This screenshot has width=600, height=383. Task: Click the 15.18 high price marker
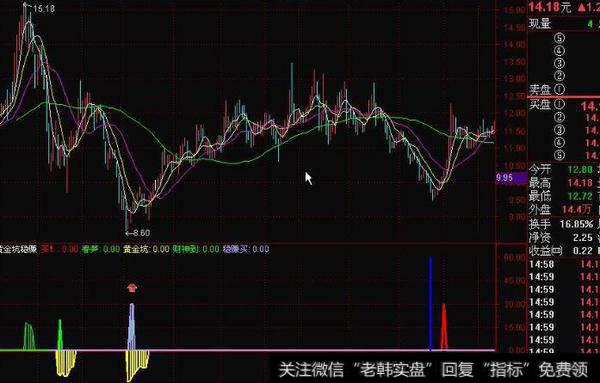pos(44,8)
